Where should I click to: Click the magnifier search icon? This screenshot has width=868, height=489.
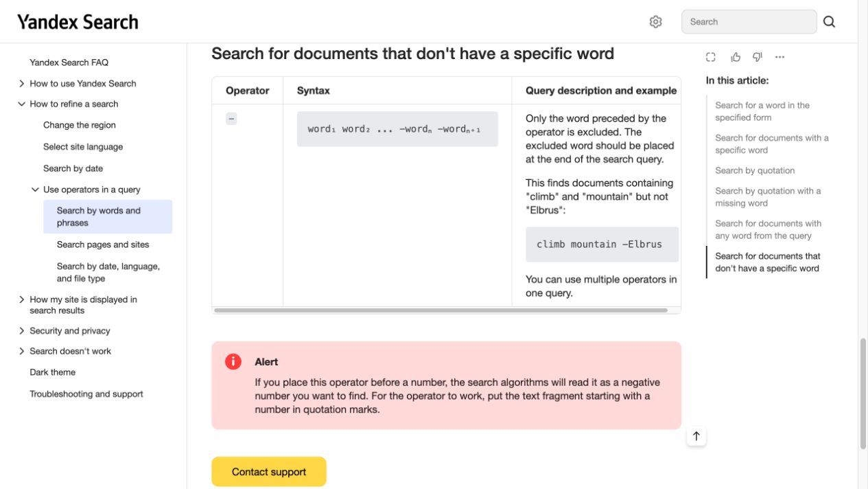pos(829,22)
